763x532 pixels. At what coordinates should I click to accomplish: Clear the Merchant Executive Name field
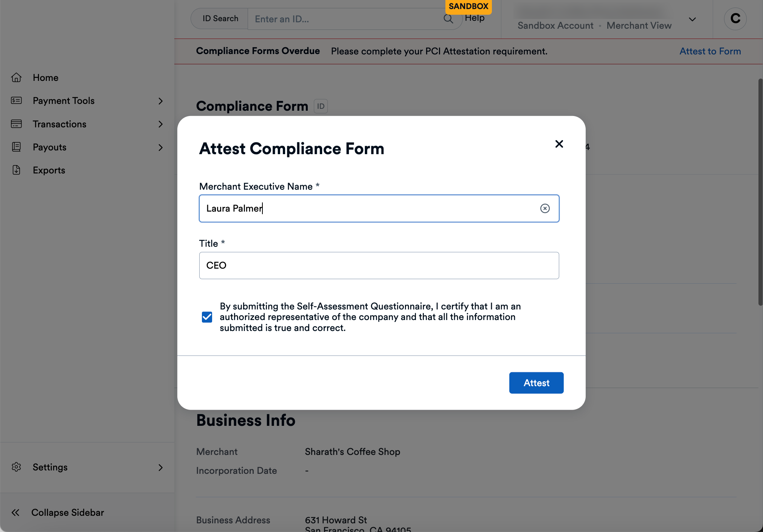[545, 208]
